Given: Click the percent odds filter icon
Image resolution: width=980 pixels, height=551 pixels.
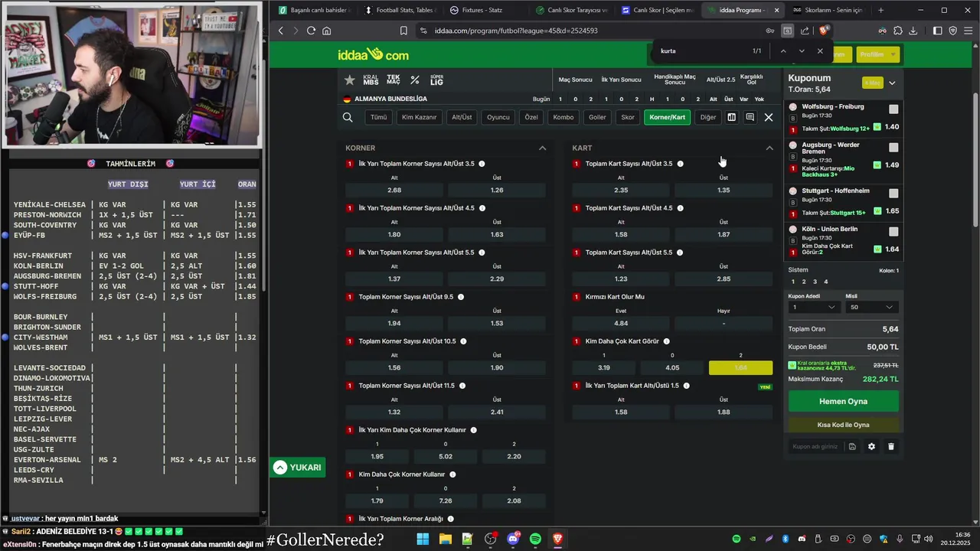Looking at the screenshot, I should (415, 80).
